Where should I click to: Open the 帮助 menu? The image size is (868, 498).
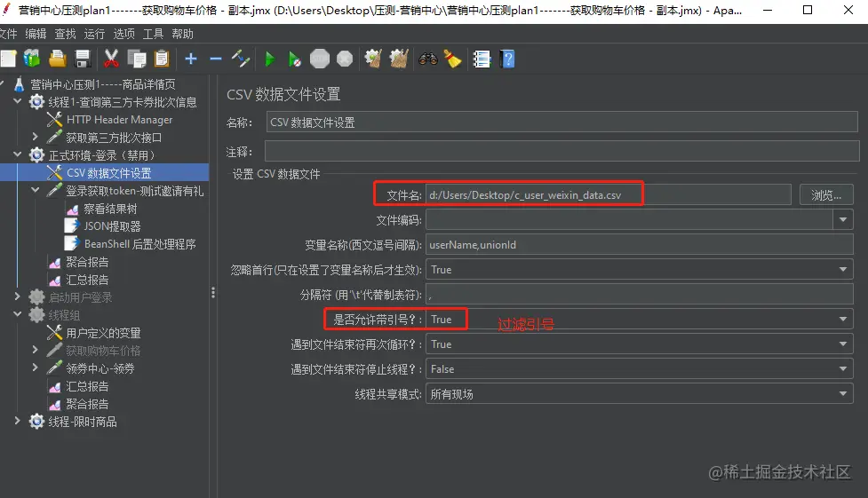183,34
